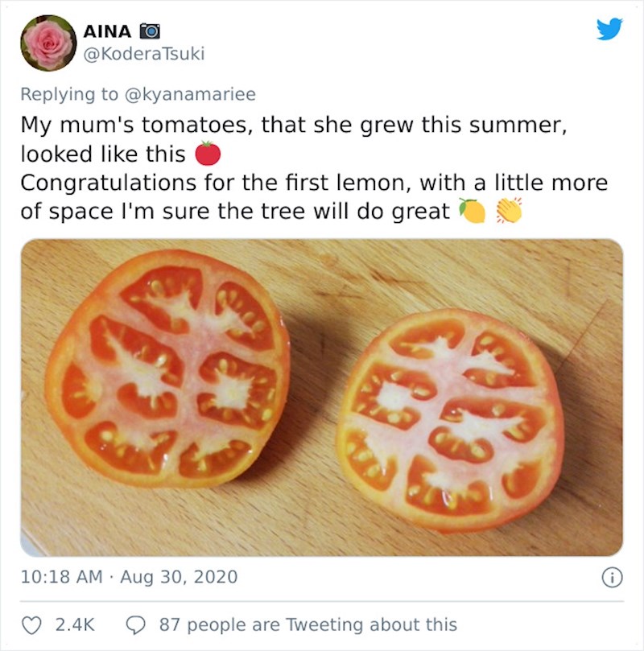Click the red tomato emoji in the tweet
This screenshot has width=644, height=651.
tap(207, 153)
